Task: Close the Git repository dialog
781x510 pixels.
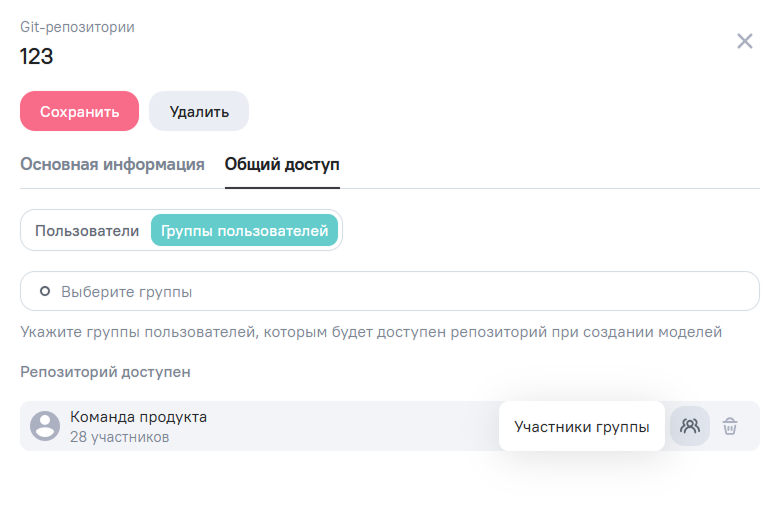Action: coord(745,41)
